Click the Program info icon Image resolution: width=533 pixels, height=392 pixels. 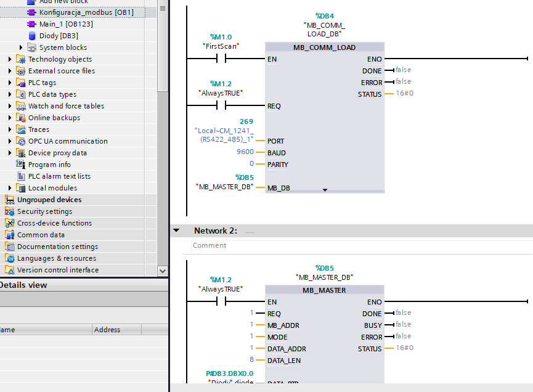tap(21, 165)
